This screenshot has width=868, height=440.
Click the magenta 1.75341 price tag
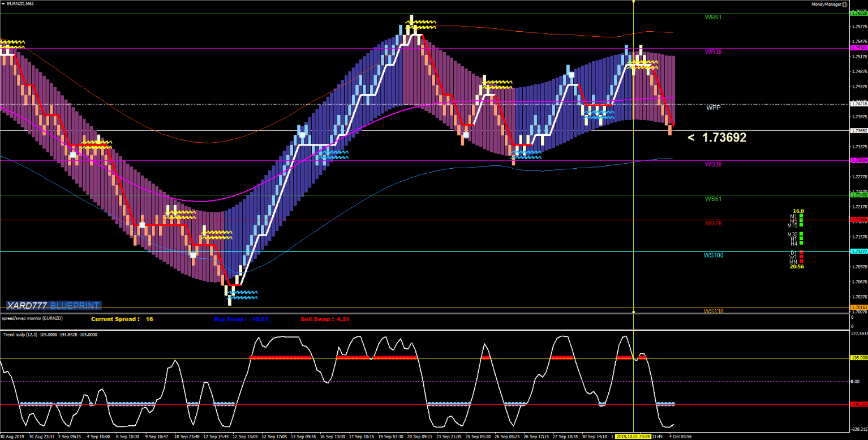click(859, 48)
